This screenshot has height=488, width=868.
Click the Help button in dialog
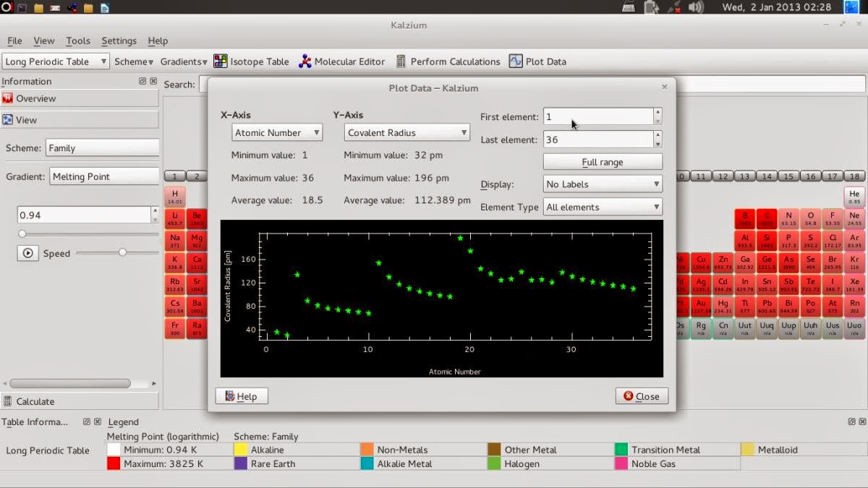[x=242, y=396]
